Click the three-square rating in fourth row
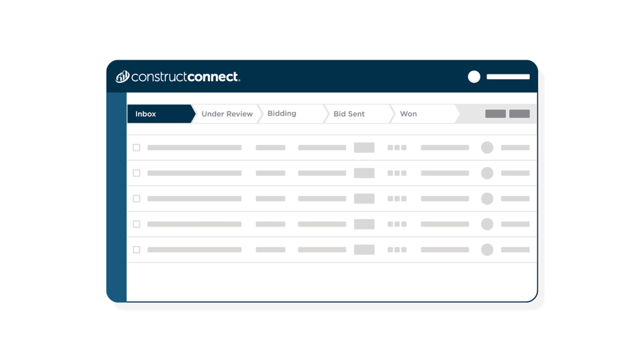Screen dimensions: 644x362 click(397, 224)
